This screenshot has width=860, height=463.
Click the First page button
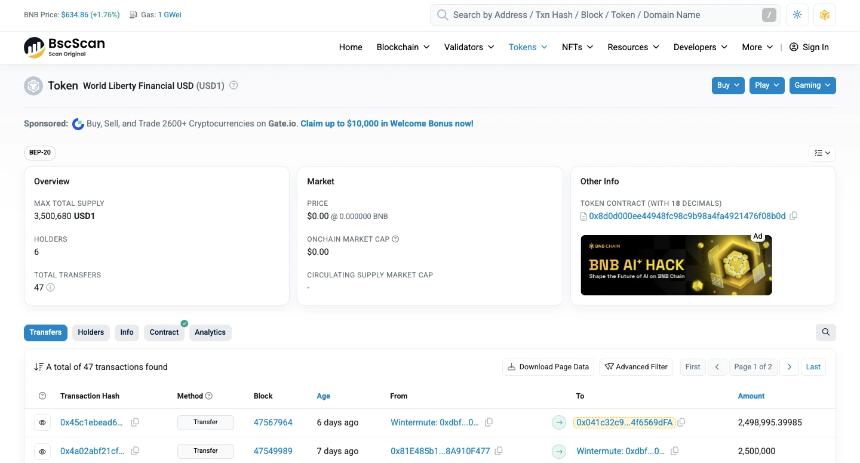tap(692, 367)
